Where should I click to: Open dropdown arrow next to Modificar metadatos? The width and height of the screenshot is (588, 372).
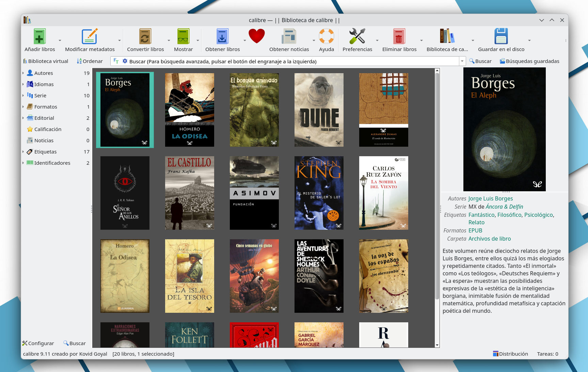120,41
